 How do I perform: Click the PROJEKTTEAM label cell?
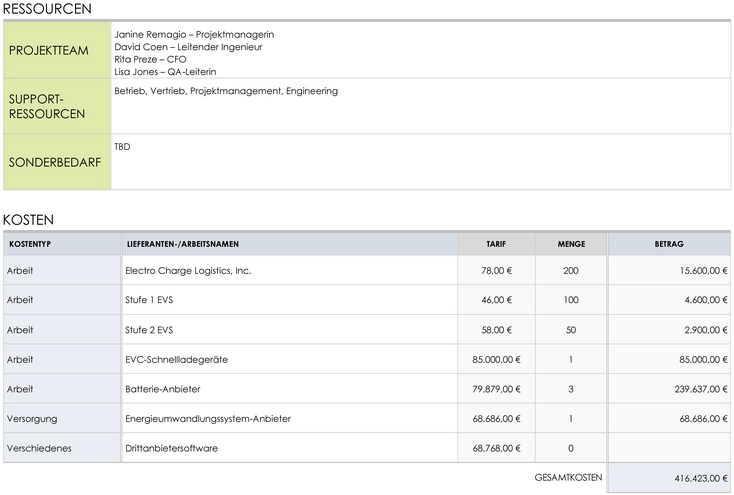[57, 50]
